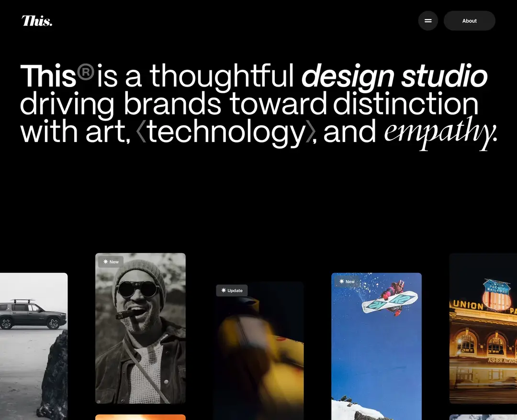Open the About page button
The height and width of the screenshot is (420, 517).
[469, 21]
